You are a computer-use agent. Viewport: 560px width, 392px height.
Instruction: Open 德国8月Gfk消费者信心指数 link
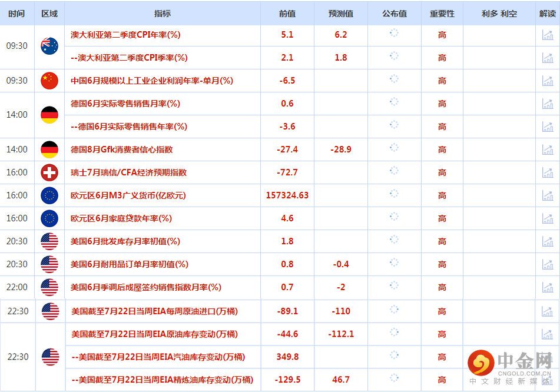tap(121, 150)
